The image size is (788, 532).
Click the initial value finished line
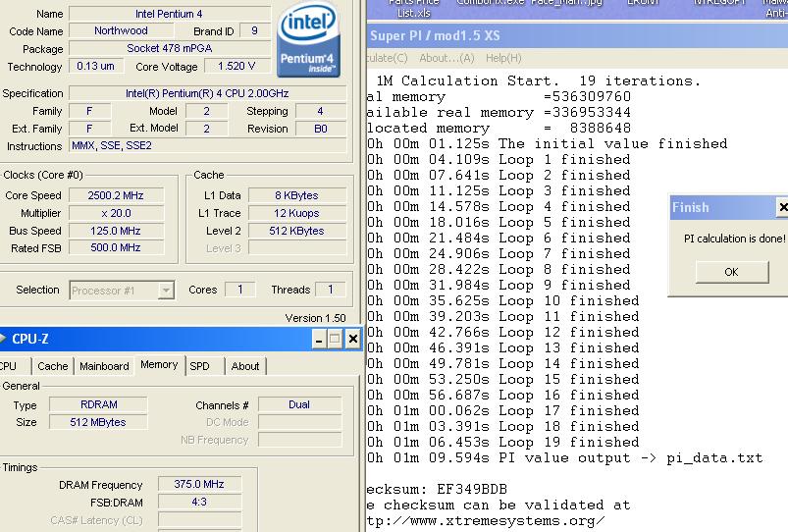[548, 144]
